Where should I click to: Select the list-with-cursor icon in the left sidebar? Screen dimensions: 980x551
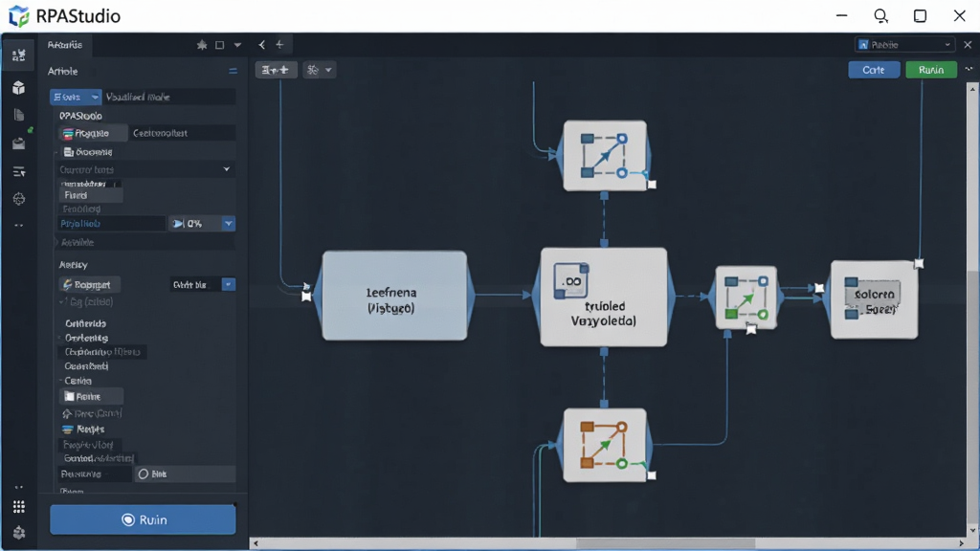point(19,171)
